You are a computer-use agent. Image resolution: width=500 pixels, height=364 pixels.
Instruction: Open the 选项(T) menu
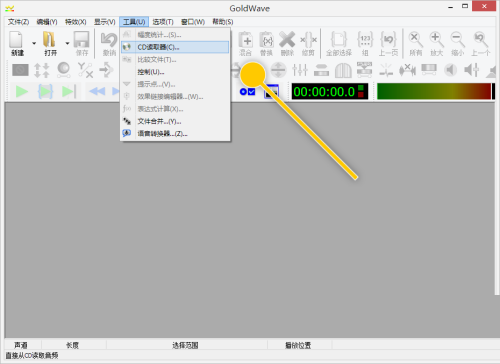click(x=163, y=22)
